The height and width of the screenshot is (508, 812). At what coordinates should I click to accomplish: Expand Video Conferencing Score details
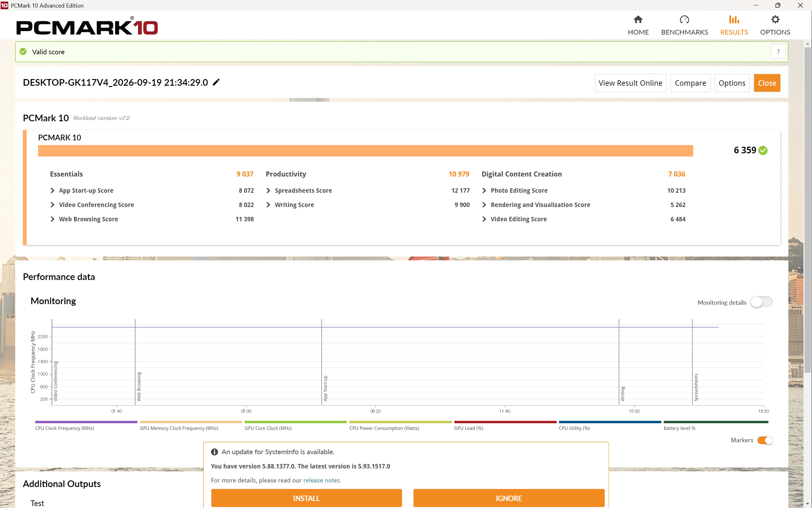click(52, 204)
